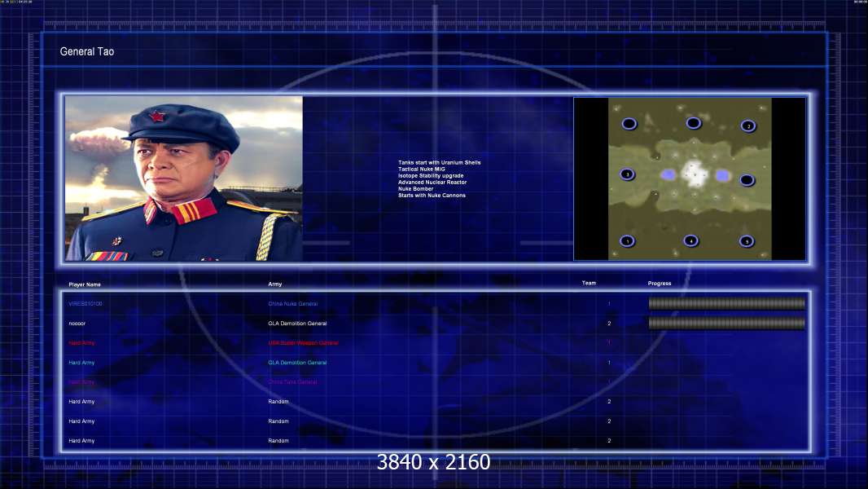Select start position 2 marker on map
This screenshot has height=489, width=868.
(747, 126)
